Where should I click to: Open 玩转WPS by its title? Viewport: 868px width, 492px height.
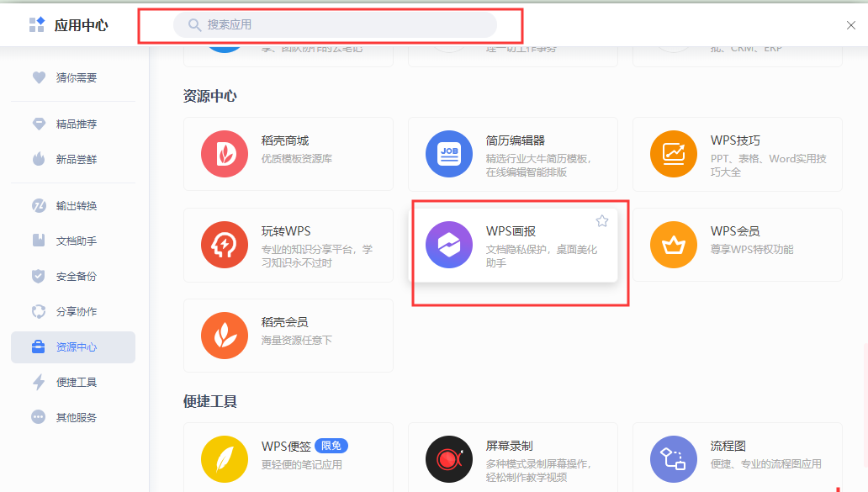pos(286,231)
